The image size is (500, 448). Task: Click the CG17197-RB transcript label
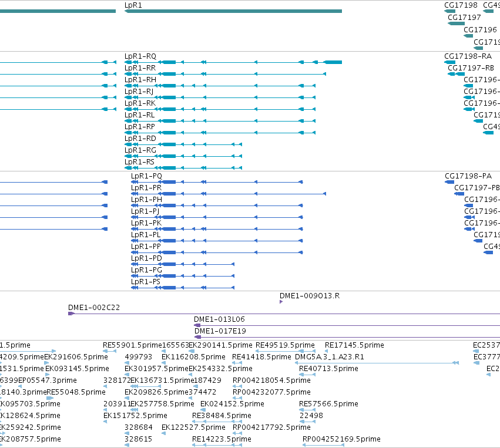[x=471, y=68]
